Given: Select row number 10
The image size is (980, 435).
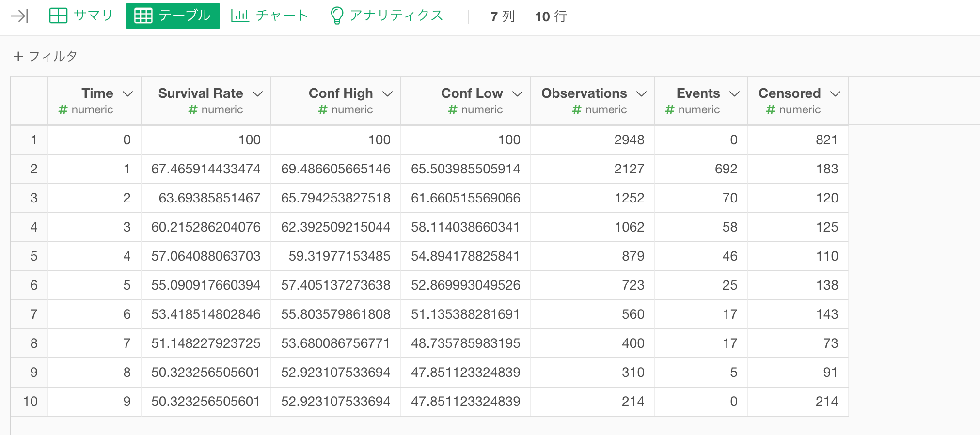Looking at the screenshot, I should (29, 402).
